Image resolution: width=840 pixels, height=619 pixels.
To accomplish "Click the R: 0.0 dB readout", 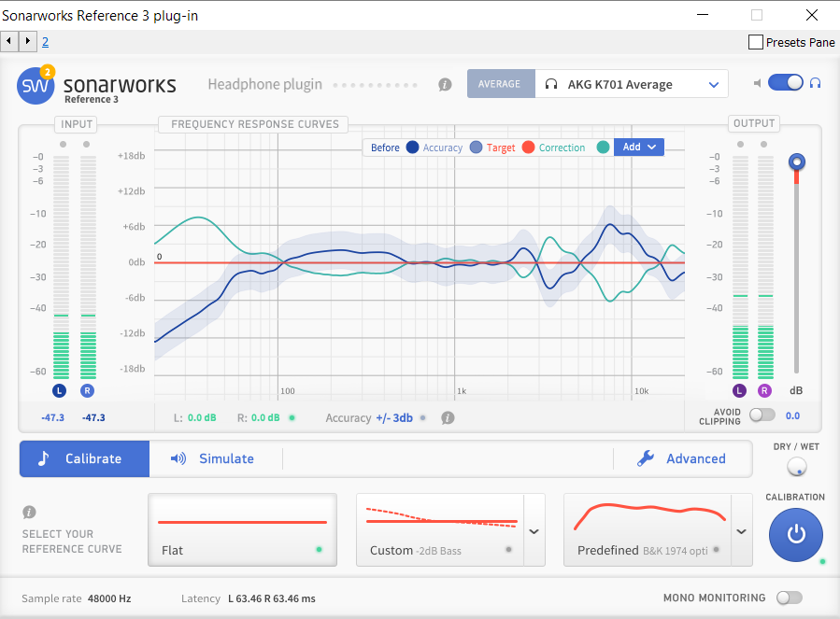I will click(x=259, y=417).
